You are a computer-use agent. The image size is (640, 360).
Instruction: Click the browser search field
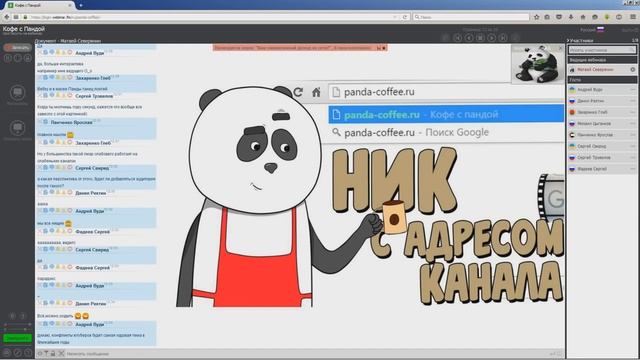[x=471, y=17]
